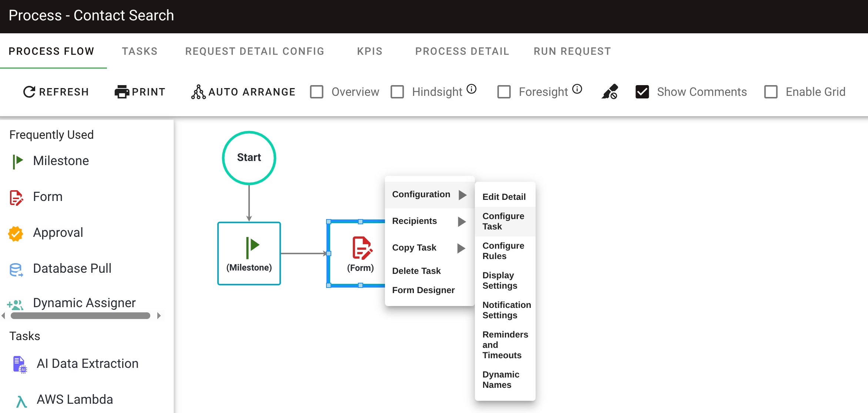Check the Foresight checkbox
868x413 pixels.
504,91
